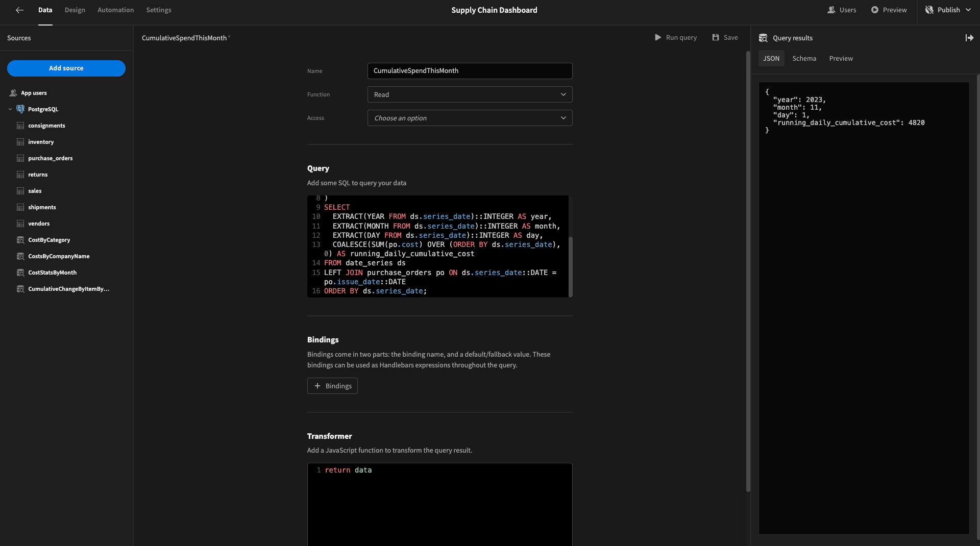980x546 pixels.
Task: Collapse the PostgreSQL source tree
Action: 10,109
